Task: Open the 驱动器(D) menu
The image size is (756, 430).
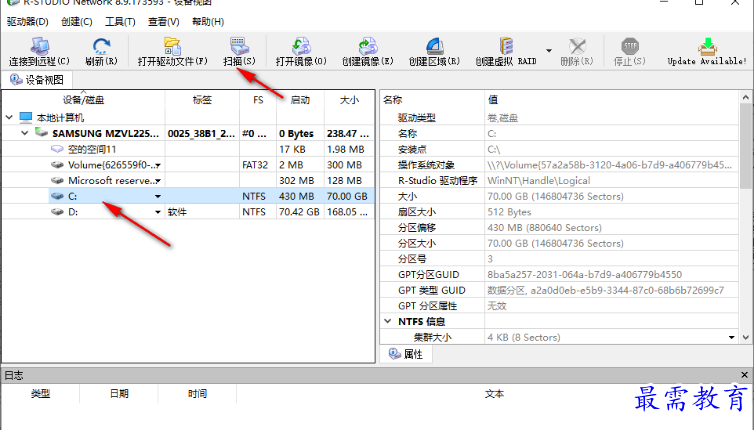Action: click(27, 22)
